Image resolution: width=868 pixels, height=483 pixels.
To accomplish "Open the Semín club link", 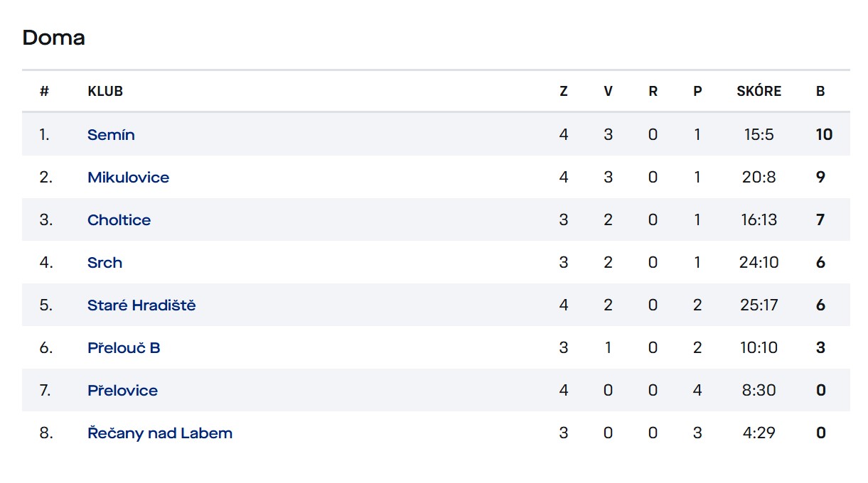I will (x=111, y=134).
